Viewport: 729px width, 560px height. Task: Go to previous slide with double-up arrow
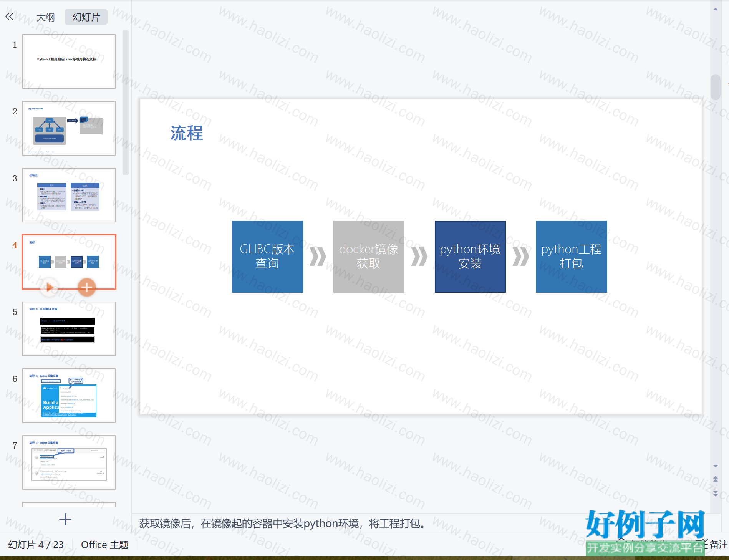tap(716, 479)
